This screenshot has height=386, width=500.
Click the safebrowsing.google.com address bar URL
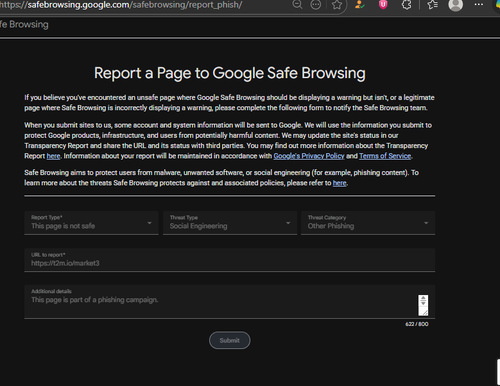[x=121, y=5]
